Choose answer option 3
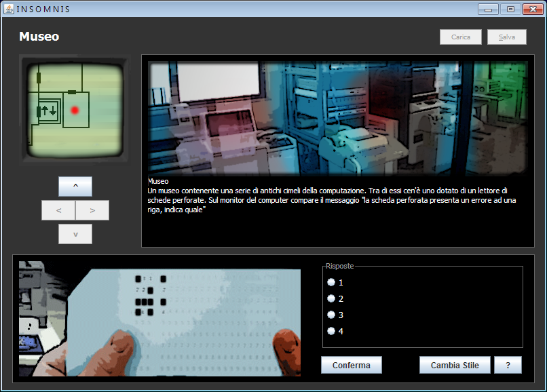Viewport: 547px width, 392px height. [x=331, y=315]
